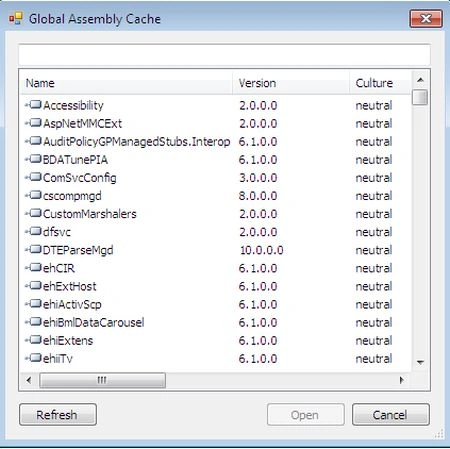Screen dimensions: 450x449
Task: Sort list by Version column header
Action: (x=291, y=83)
